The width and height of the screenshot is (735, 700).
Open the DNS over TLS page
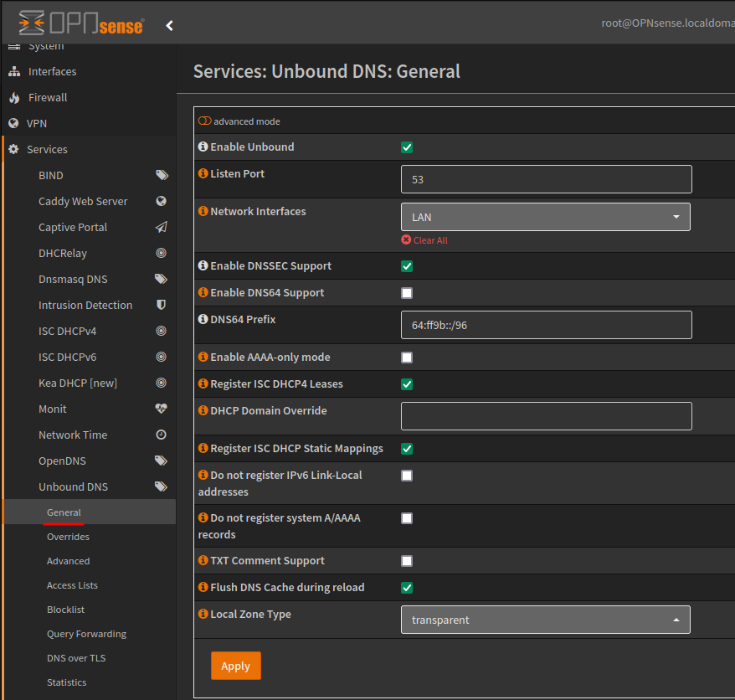pyautogui.click(x=89, y=658)
